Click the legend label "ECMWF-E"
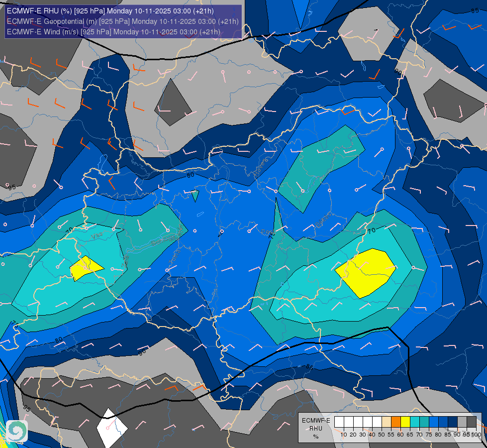 (316, 421)
